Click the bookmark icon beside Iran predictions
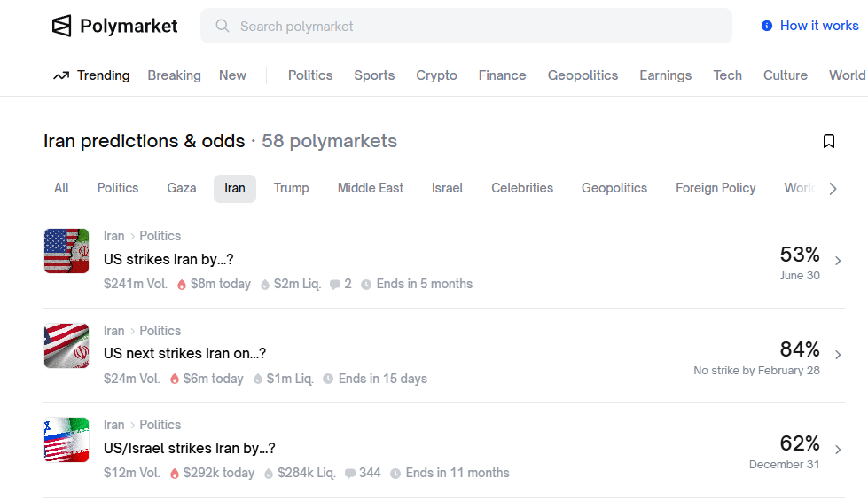868x502 pixels. (829, 141)
